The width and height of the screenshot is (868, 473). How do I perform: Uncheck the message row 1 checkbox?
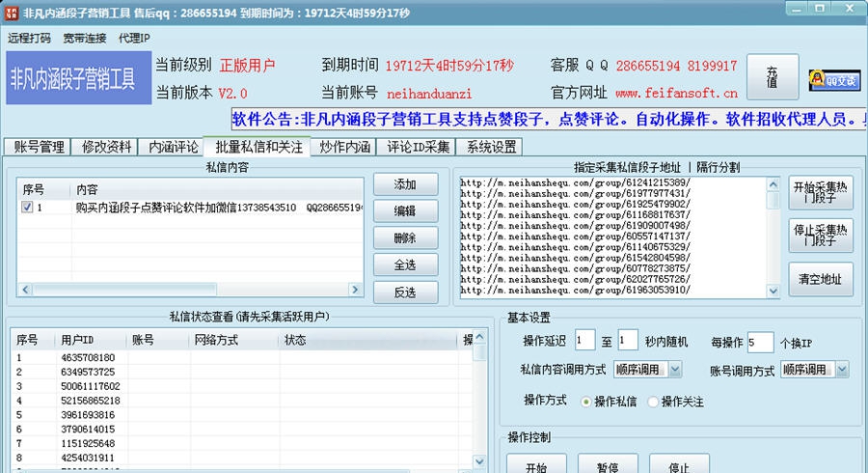coord(27,208)
